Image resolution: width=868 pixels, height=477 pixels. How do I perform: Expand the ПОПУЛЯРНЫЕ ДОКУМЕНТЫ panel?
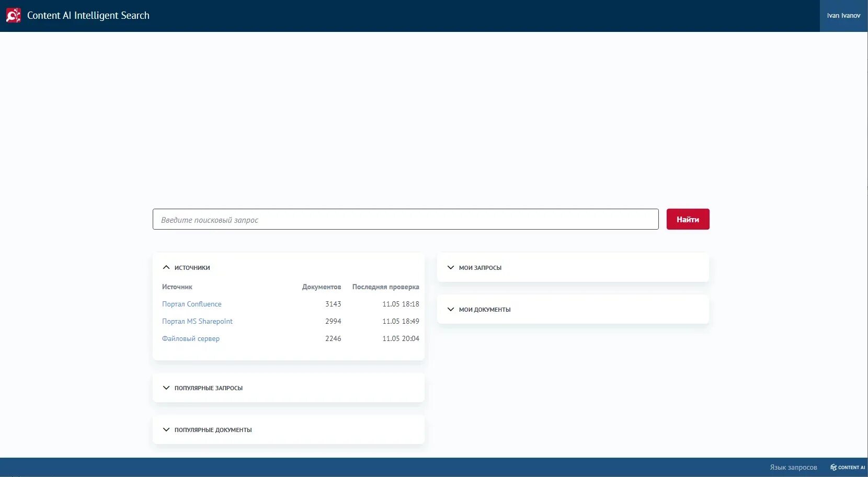(288, 429)
